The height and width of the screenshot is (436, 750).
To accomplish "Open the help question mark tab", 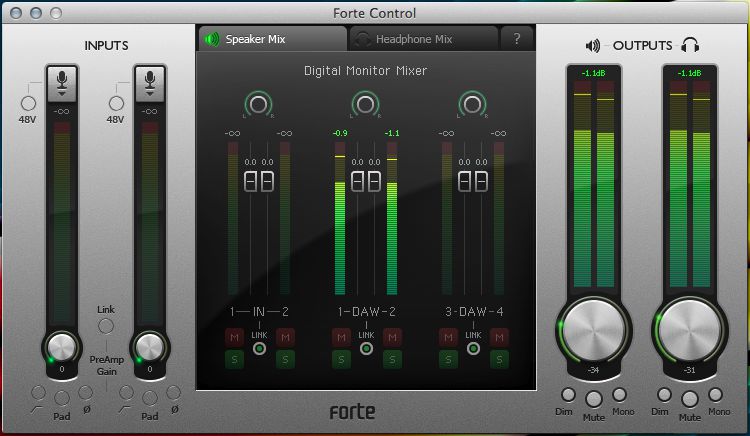I will [517, 39].
